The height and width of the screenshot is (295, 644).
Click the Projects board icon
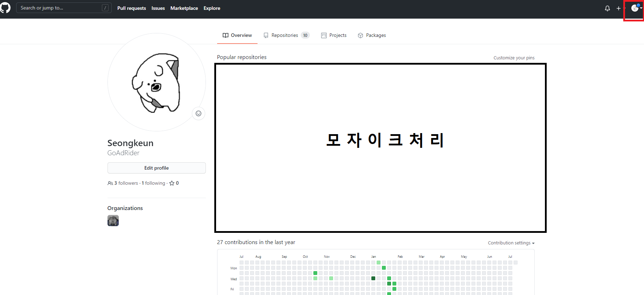pyautogui.click(x=324, y=35)
